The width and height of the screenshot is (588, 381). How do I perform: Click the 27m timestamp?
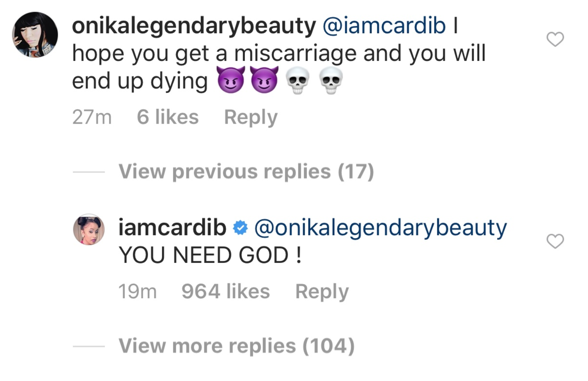click(92, 117)
